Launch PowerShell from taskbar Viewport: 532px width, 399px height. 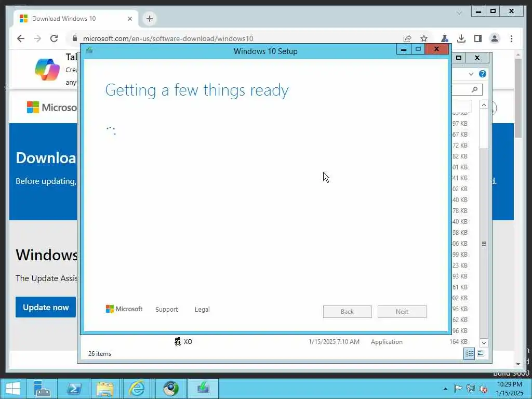click(x=74, y=389)
